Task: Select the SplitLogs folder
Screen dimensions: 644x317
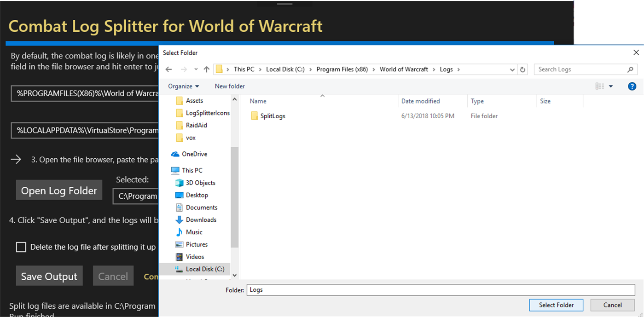Action: pyautogui.click(x=268, y=116)
